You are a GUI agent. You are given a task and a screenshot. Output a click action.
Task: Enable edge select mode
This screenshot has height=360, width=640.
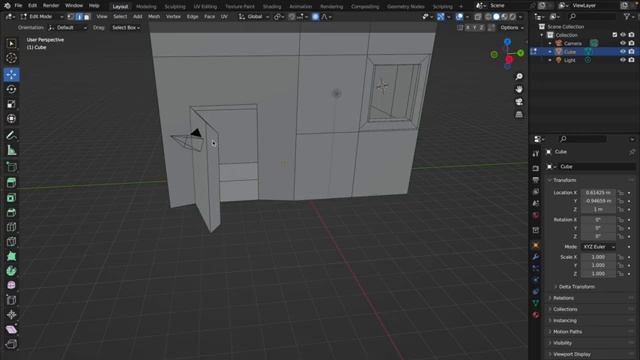tap(79, 17)
